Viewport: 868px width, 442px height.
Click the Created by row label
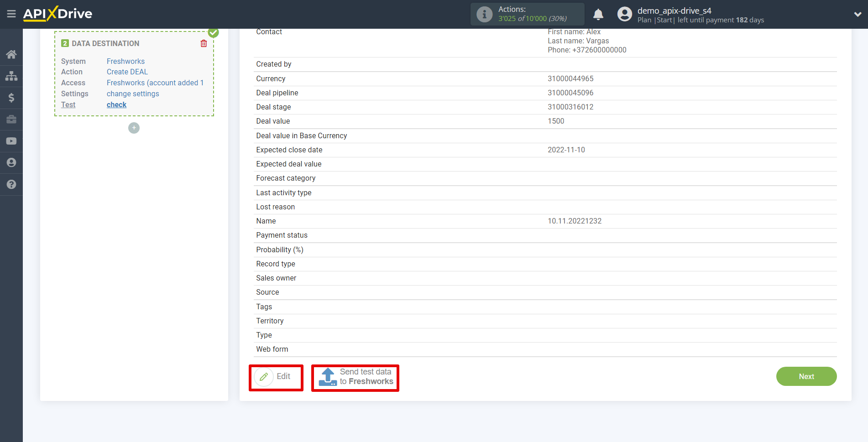click(273, 64)
